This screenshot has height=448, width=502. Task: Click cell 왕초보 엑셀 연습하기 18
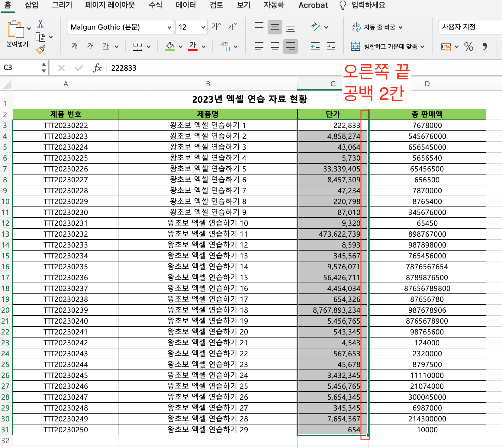(208, 310)
